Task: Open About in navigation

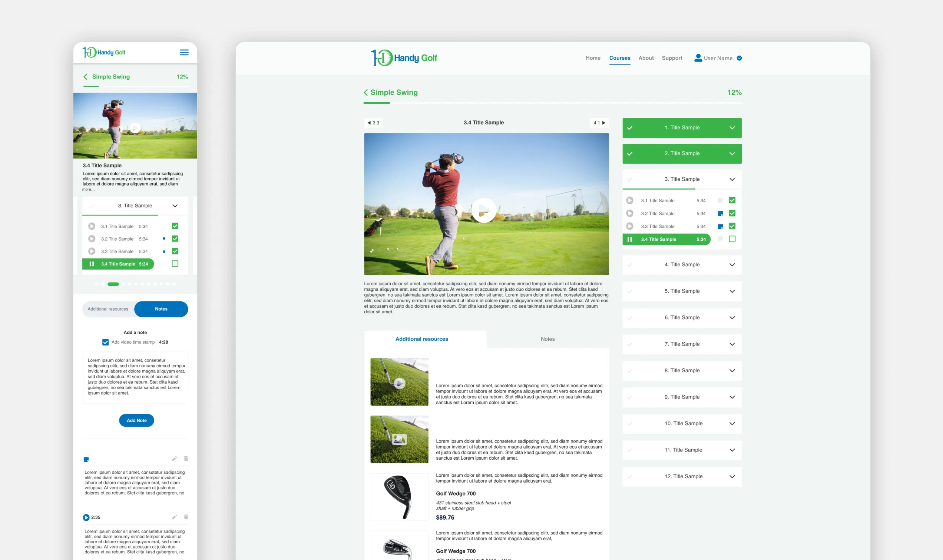Action: 646,58
